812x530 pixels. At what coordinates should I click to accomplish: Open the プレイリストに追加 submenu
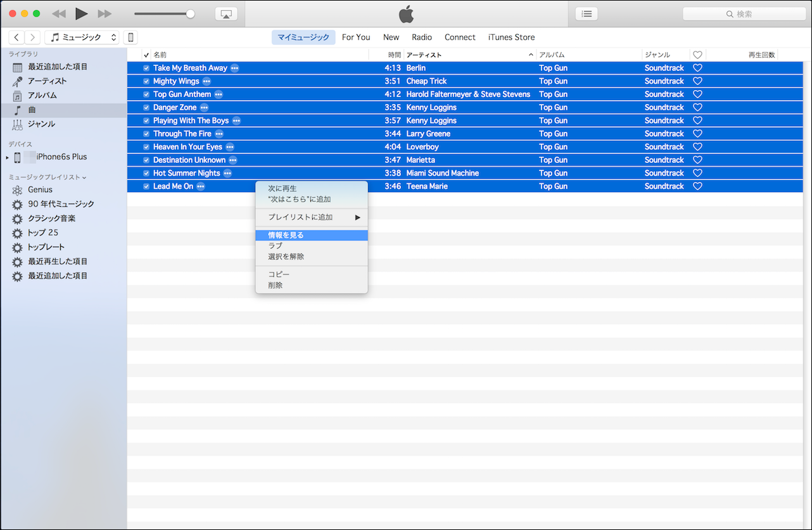(312, 217)
